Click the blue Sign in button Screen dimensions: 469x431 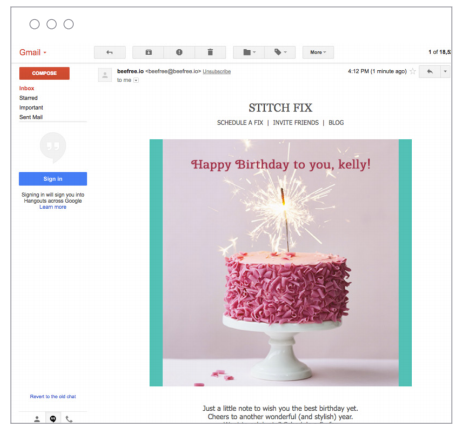tap(53, 179)
